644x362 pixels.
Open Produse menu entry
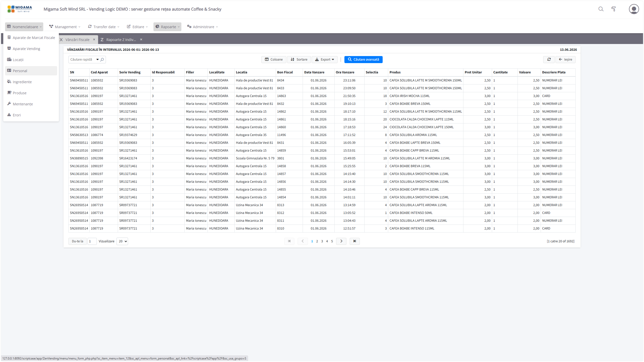[x=31, y=93]
